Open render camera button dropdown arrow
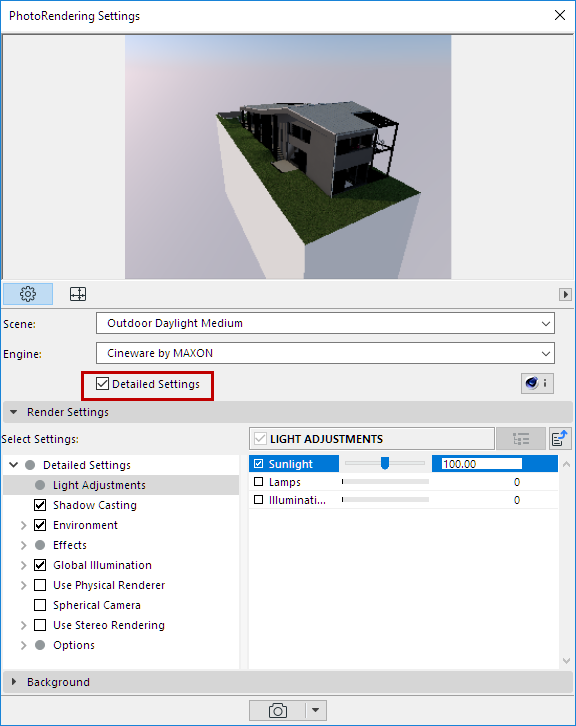This screenshot has height=726, width=576. point(316,710)
